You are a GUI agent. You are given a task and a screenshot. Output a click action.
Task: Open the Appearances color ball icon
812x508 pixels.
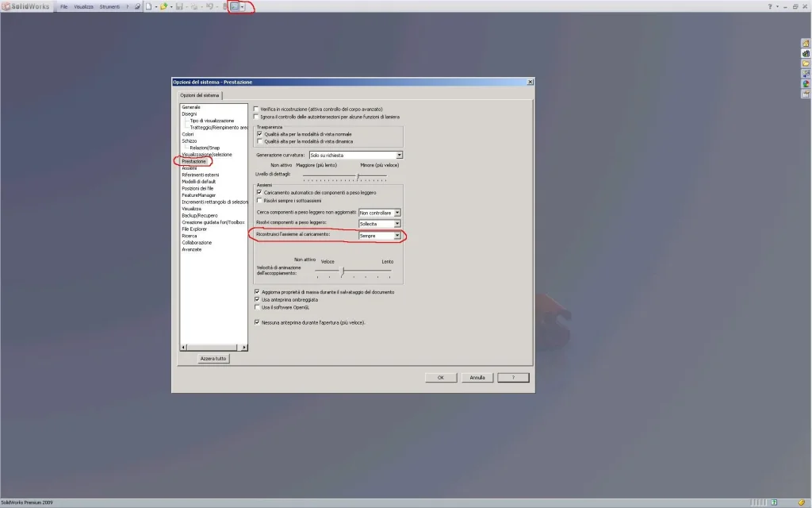(x=806, y=83)
